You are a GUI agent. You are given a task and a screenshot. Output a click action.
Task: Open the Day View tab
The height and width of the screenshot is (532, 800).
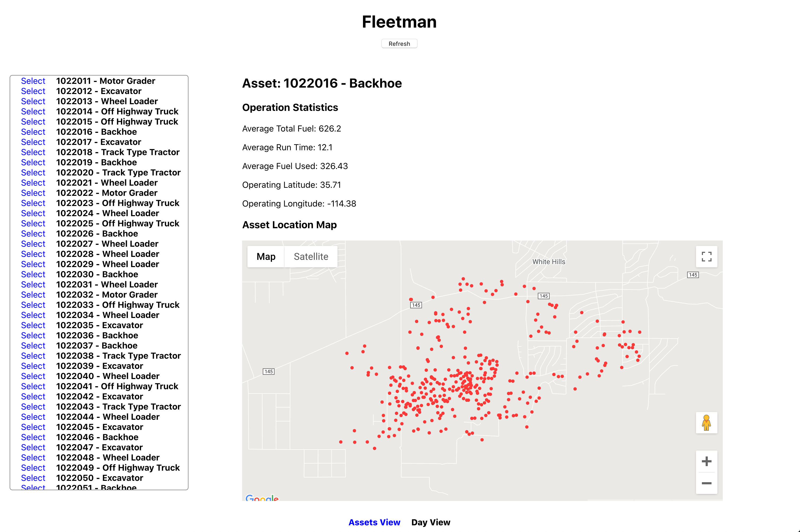[431, 522]
